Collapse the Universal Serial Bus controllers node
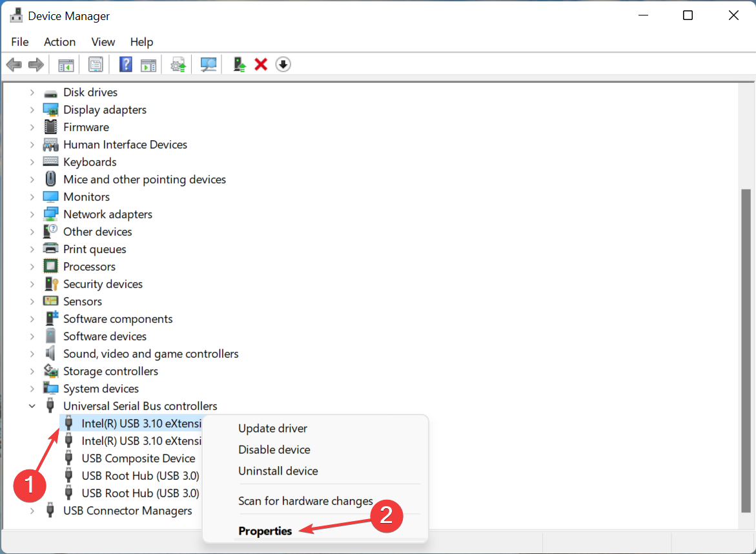The height and width of the screenshot is (554, 756). pos(32,406)
